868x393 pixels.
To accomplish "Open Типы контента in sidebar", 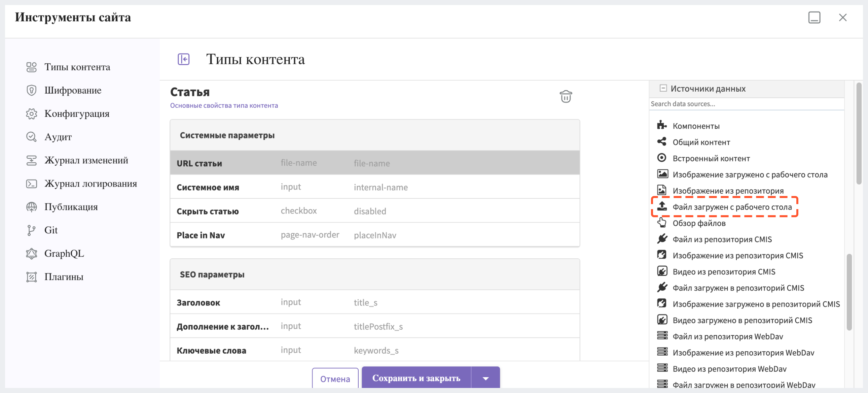I will tap(77, 67).
